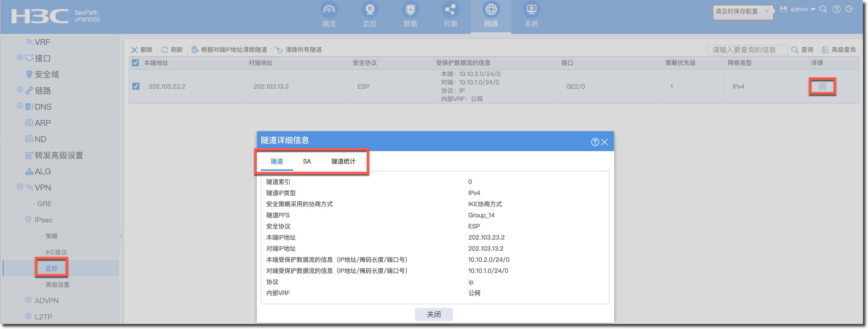Click the save configuration floppy icon
The width and height of the screenshot is (868, 329).
point(783,9)
